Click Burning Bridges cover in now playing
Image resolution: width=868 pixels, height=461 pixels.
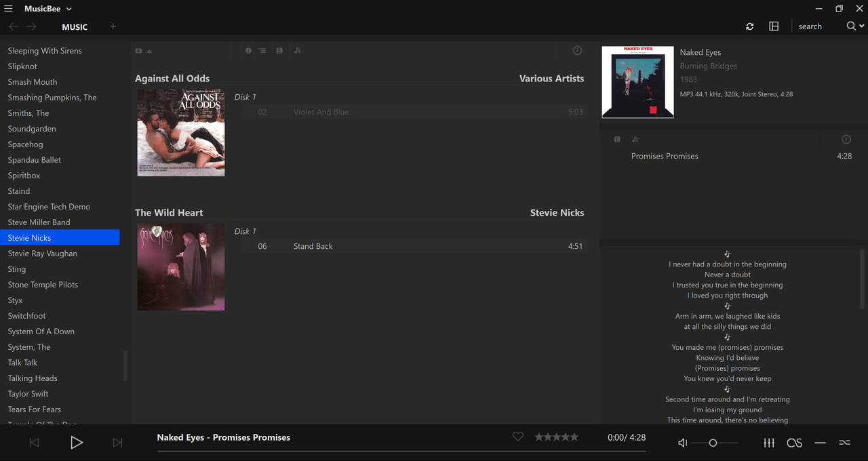[x=638, y=82]
